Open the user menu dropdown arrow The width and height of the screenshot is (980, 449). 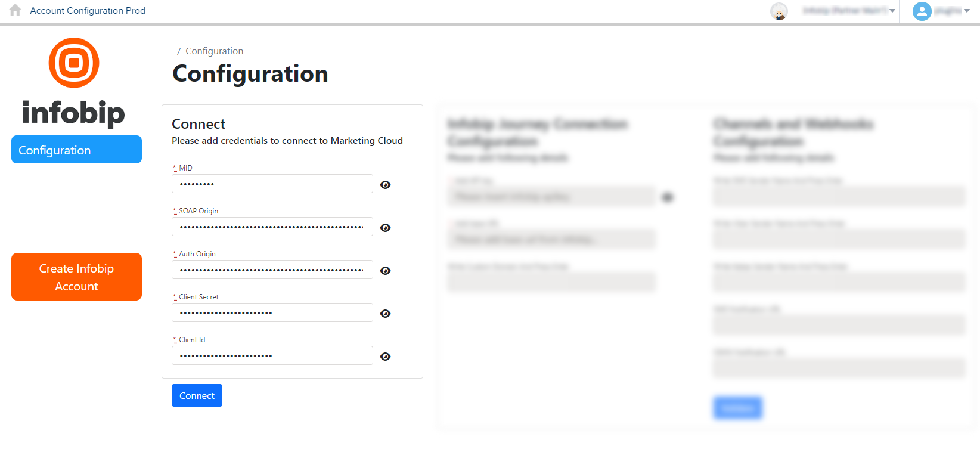click(x=967, y=11)
